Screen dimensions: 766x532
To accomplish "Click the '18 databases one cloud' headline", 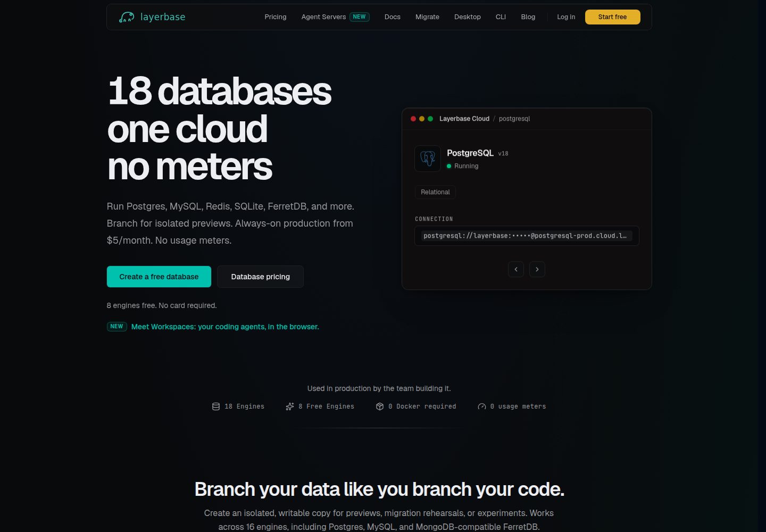I will tap(219, 129).
